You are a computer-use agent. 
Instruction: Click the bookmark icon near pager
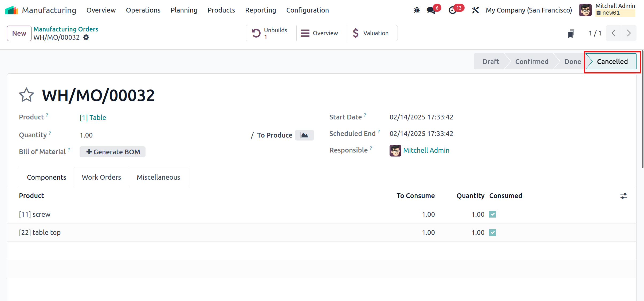pyautogui.click(x=571, y=34)
